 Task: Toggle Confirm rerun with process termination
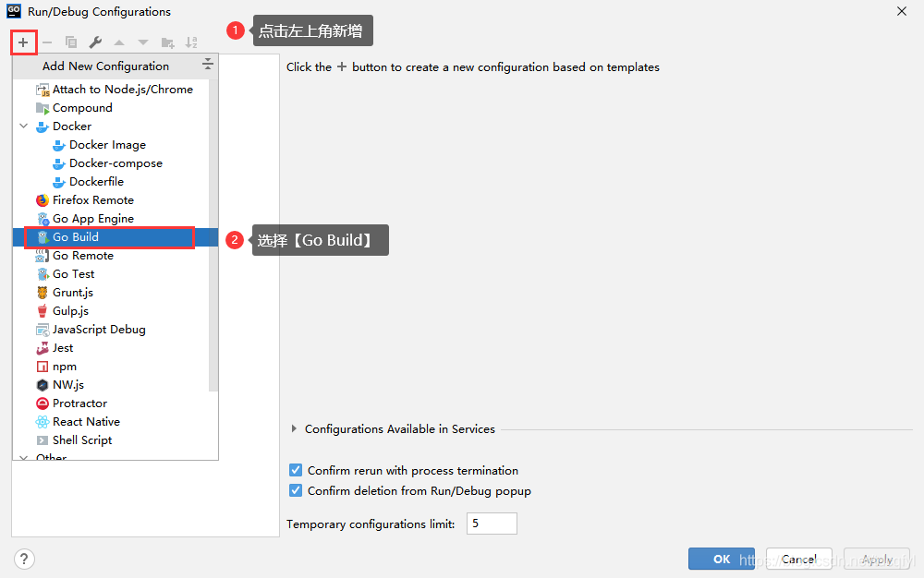point(296,470)
